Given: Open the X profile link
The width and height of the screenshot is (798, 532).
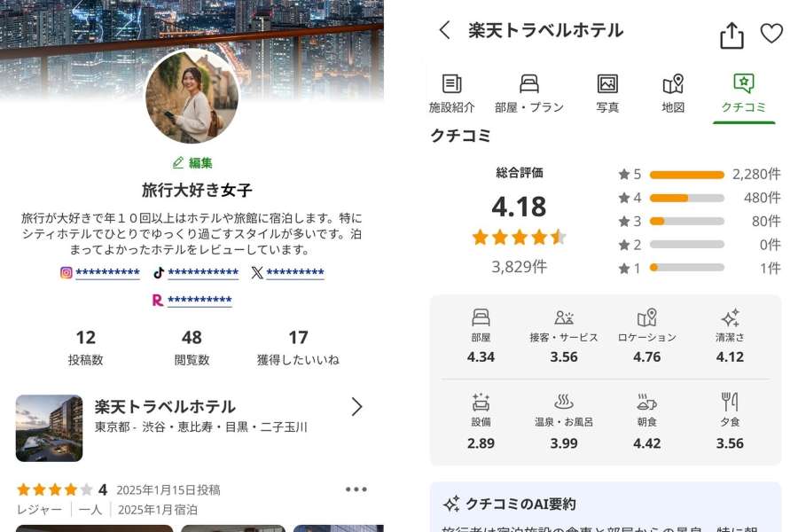Looking at the screenshot, I should [x=287, y=272].
